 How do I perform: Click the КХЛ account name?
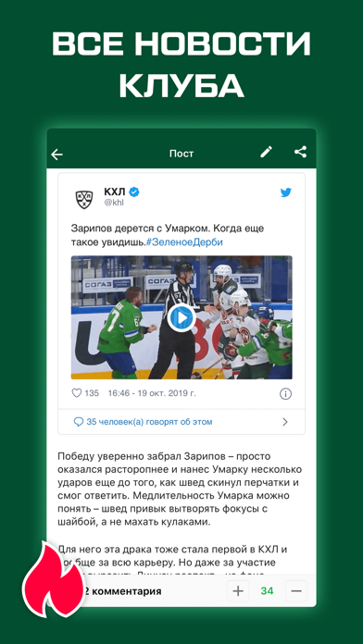click(115, 192)
